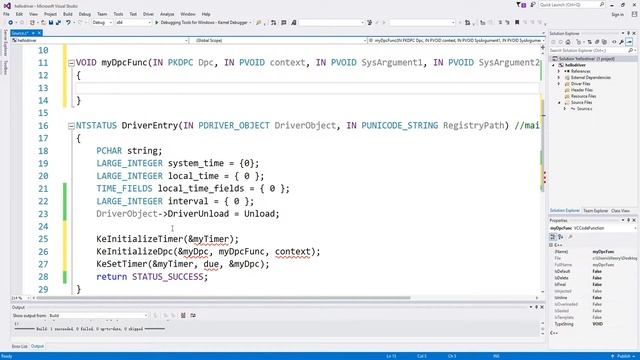Collapse the hellodriver project node

(x=554, y=65)
